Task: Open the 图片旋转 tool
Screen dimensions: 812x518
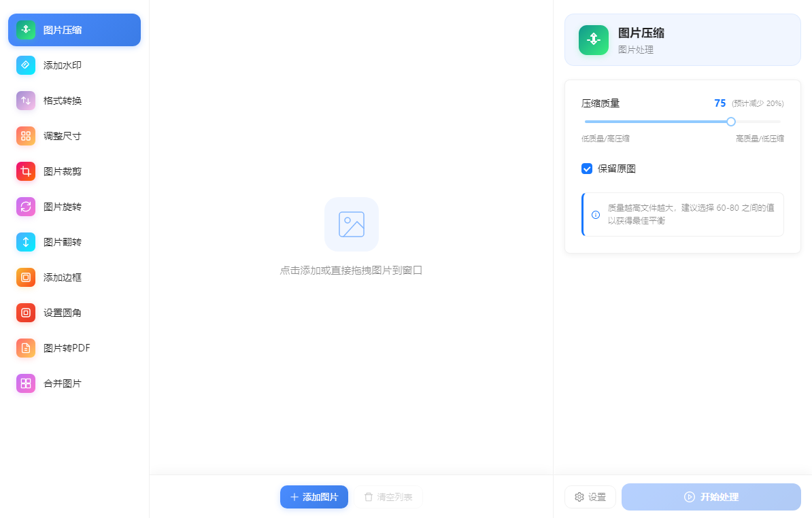Action: tap(75, 207)
